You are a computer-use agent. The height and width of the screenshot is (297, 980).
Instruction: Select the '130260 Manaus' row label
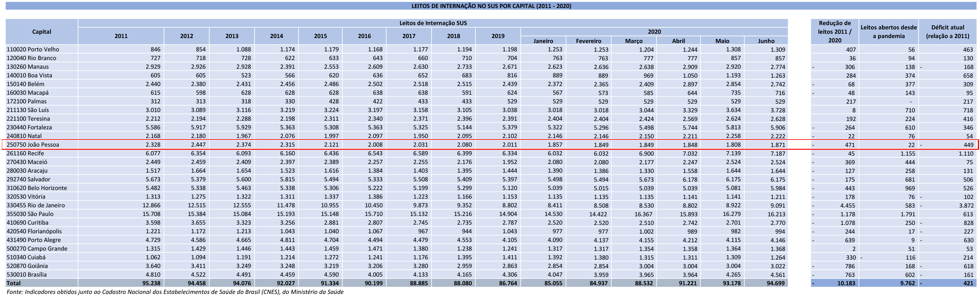tap(28, 67)
